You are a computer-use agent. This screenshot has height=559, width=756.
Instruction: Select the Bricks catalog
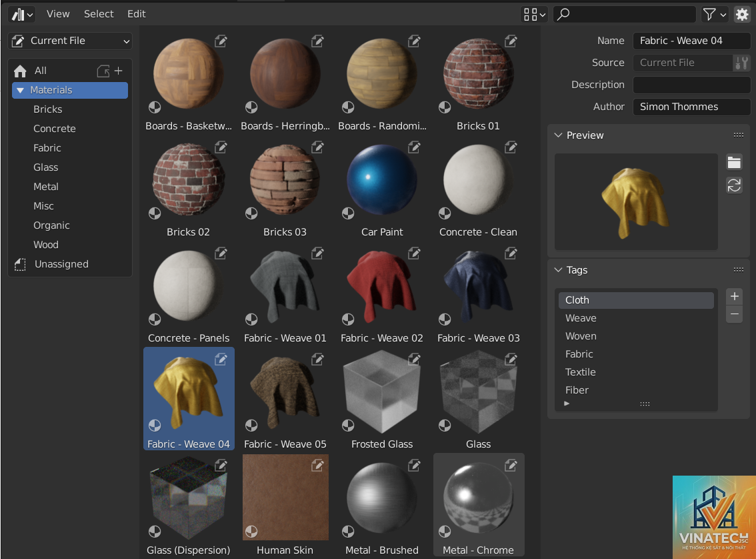point(48,109)
